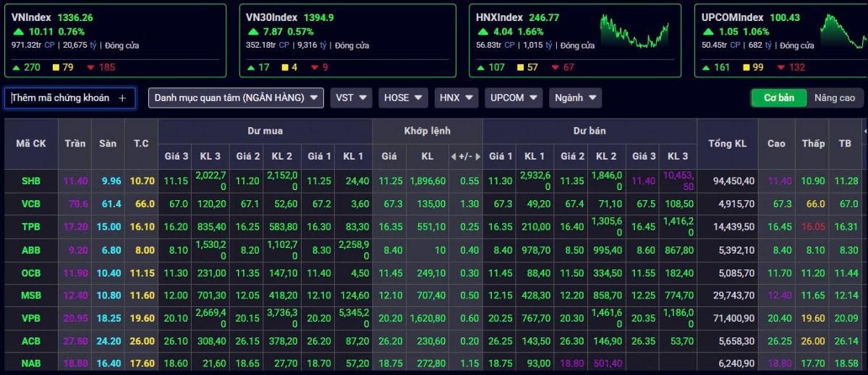Click the VNIndex Đóng cửa status text

pos(122,46)
